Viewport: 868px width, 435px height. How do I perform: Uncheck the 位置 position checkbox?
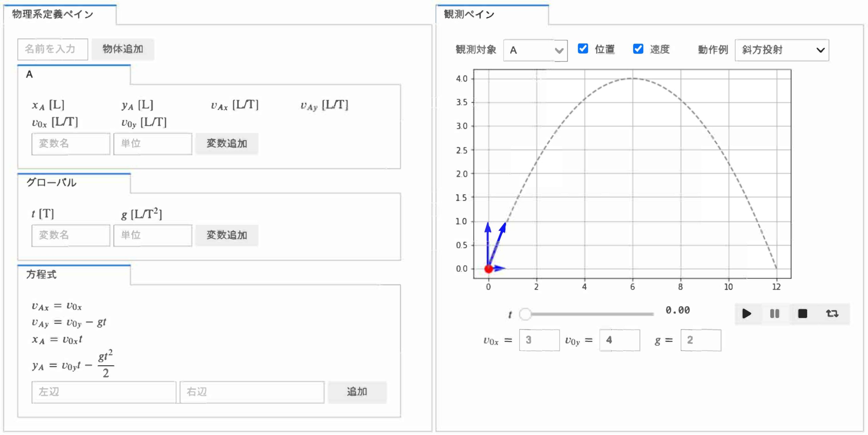[583, 49]
